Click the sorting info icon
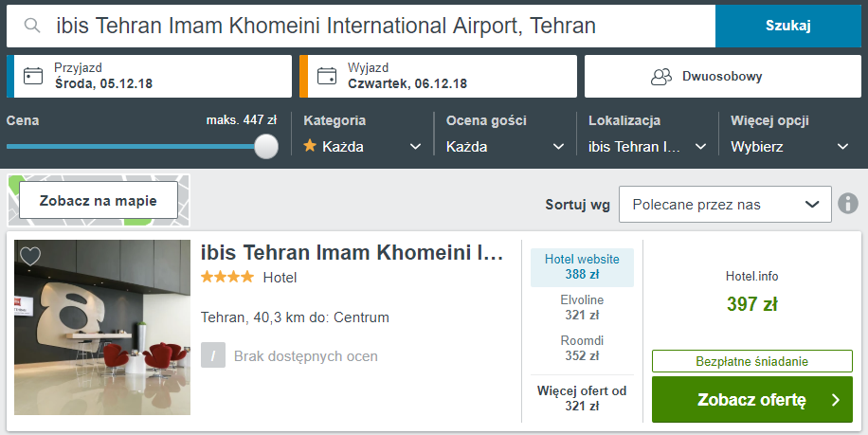This screenshot has width=868, height=435. (847, 204)
